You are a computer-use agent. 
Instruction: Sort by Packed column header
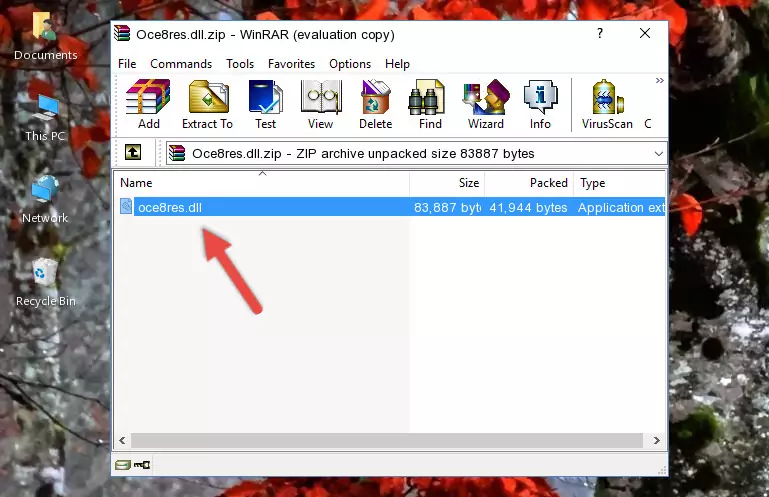pyautogui.click(x=529, y=183)
